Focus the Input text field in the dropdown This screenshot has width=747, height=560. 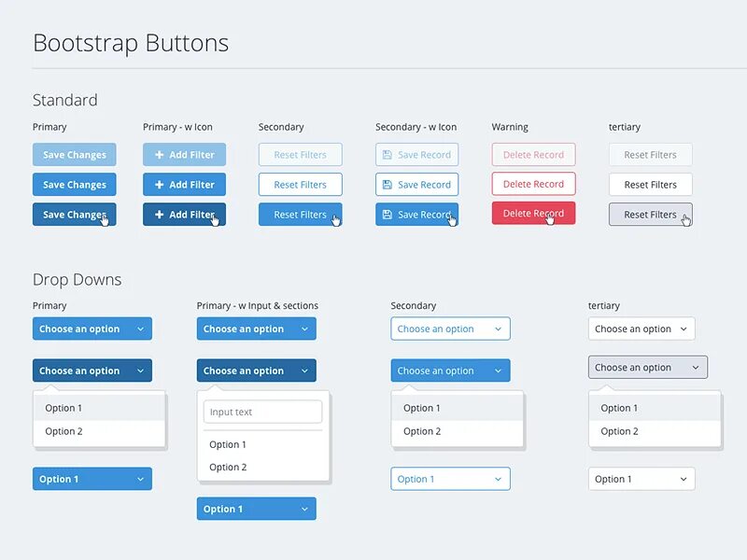(x=263, y=412)
